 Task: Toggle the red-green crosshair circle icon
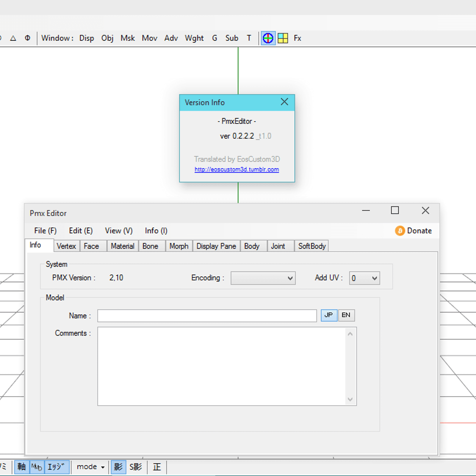[268, 38]
